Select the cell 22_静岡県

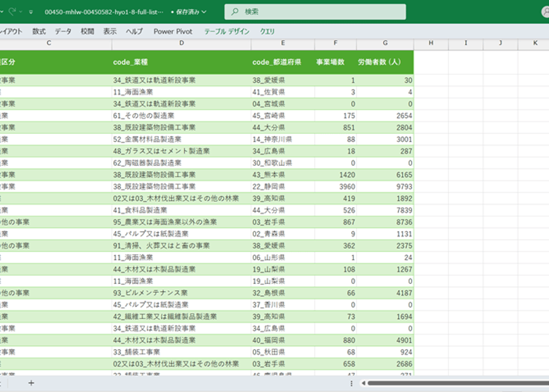pyautogui.click(x=283, y=186)
